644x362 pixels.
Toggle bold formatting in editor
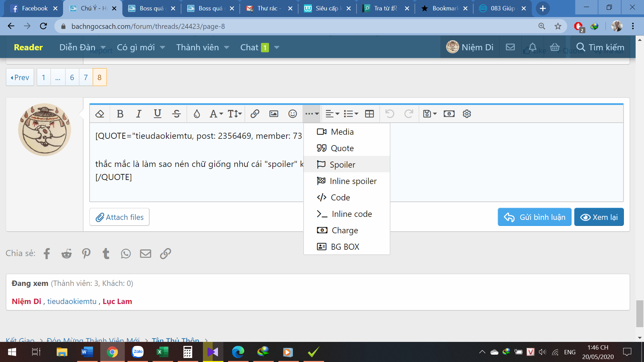pos(120,114)
